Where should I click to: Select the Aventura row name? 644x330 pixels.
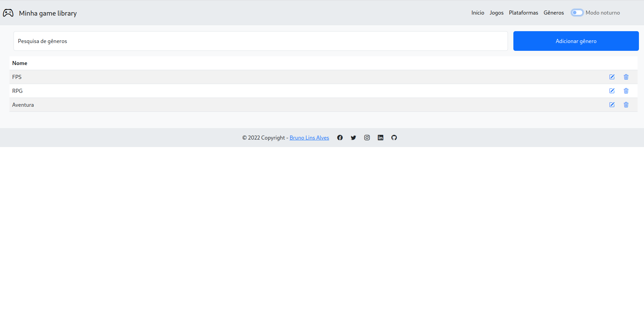coord(23,105)
